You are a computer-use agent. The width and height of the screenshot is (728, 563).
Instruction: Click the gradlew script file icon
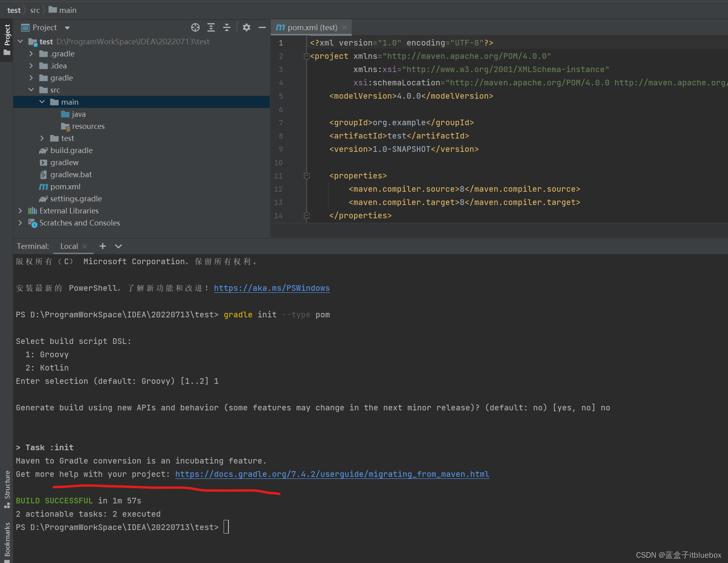coord(44,163)
